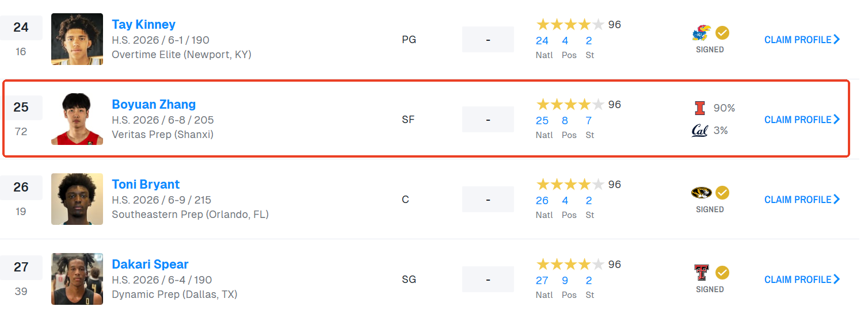
Task: Click Toni Bryant's gold signed checkmark
Action: click(722, 193)
